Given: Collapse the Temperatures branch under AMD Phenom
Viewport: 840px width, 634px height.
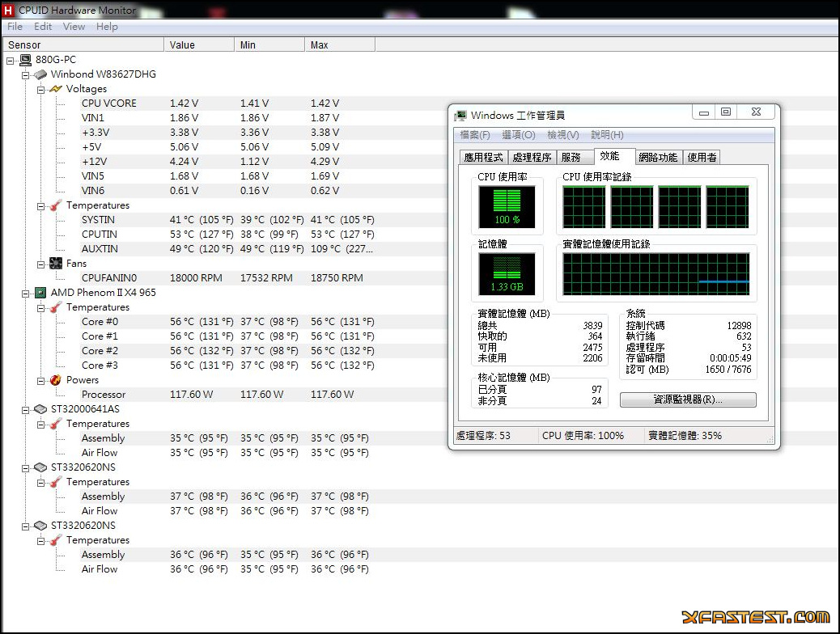Looking at the screenshot, I should (x=40, y=308).
